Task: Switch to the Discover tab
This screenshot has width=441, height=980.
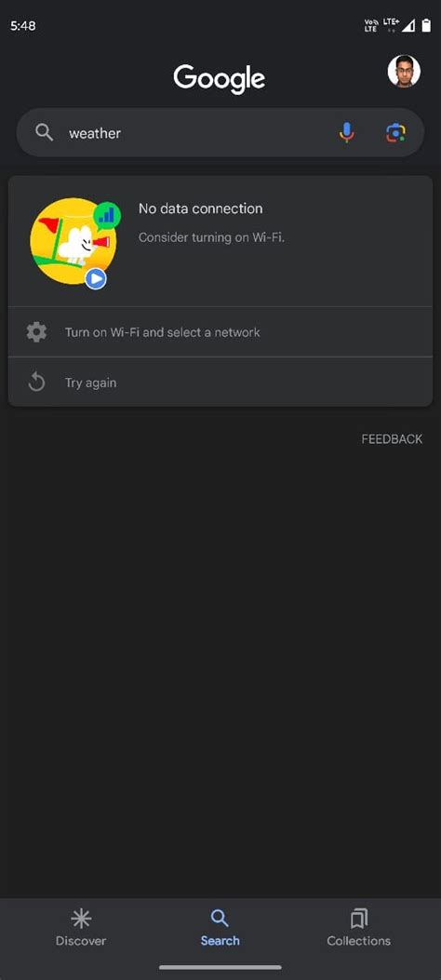Action: [x=81, y=928]
